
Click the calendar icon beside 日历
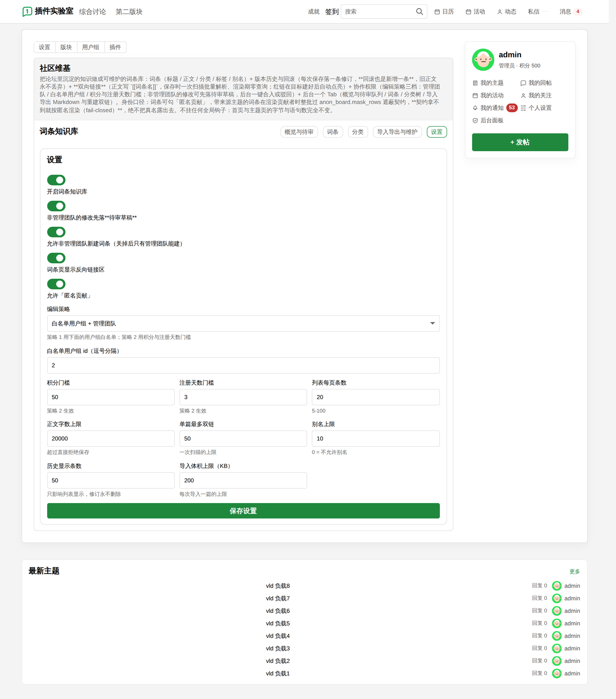pos(437,12)
